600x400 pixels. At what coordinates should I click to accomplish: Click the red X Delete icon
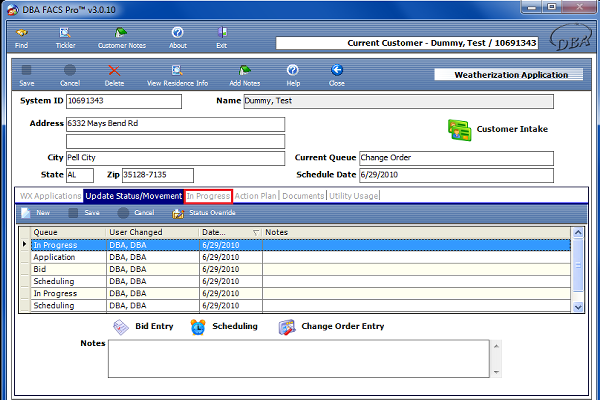114,70
